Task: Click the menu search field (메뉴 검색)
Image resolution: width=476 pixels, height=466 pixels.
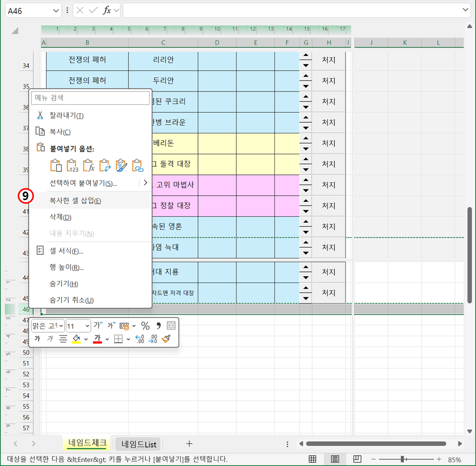Action: pos(90,98)
